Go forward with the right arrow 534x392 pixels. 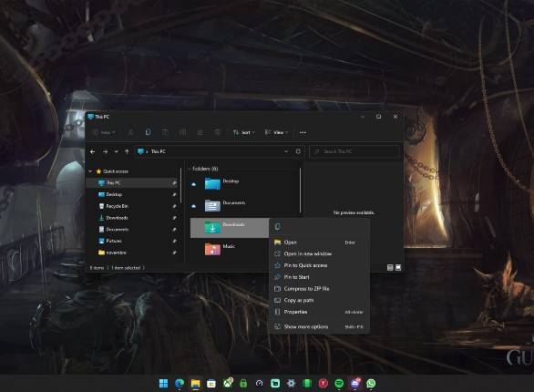(105, 151)
